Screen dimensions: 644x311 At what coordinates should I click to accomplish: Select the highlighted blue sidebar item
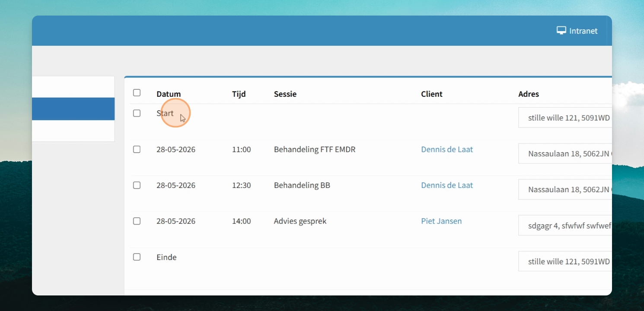pos(73,109)
